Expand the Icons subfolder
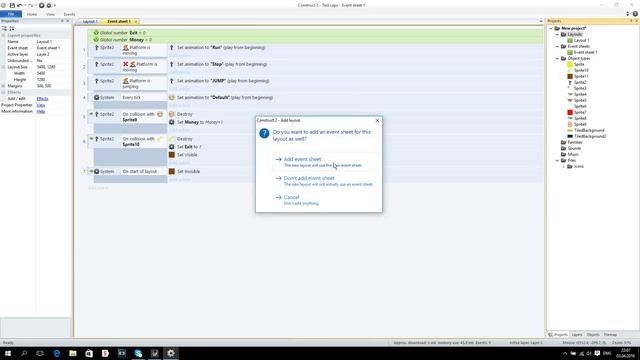The height and width of the screenshot is (360, 640). (564, 167)
